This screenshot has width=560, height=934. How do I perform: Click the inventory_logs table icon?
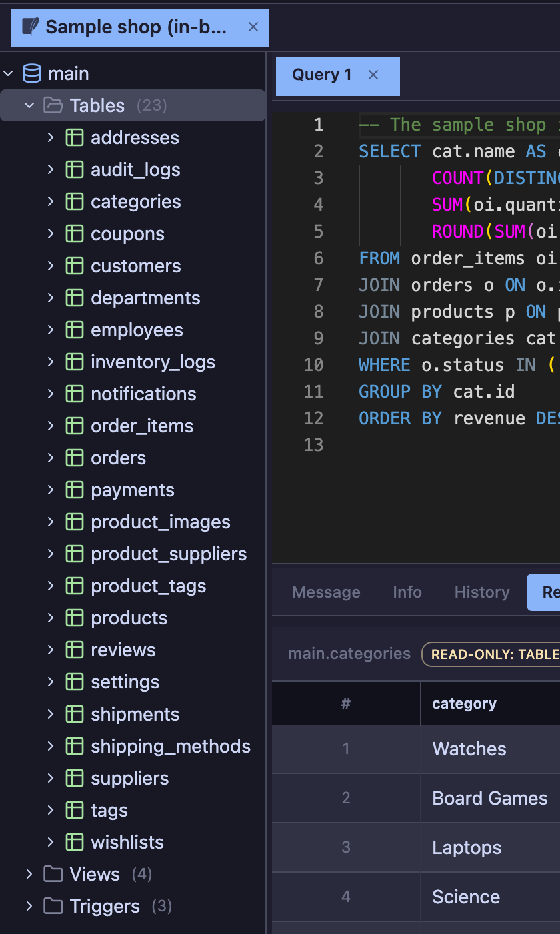(x=74, y=362)
